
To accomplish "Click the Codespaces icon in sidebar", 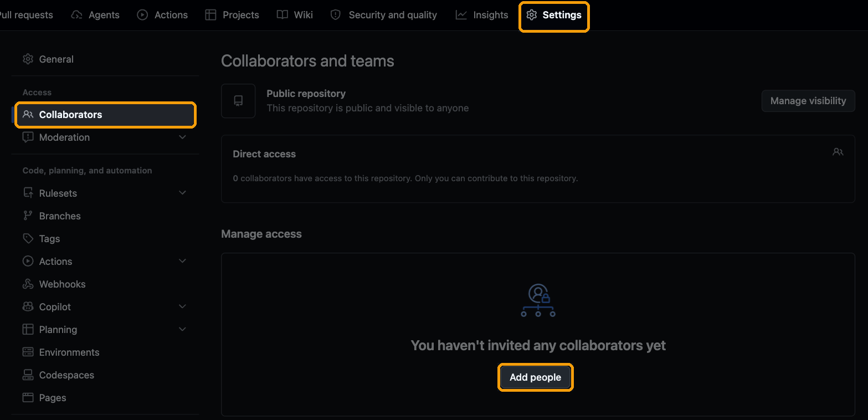I will coord(28,375).
